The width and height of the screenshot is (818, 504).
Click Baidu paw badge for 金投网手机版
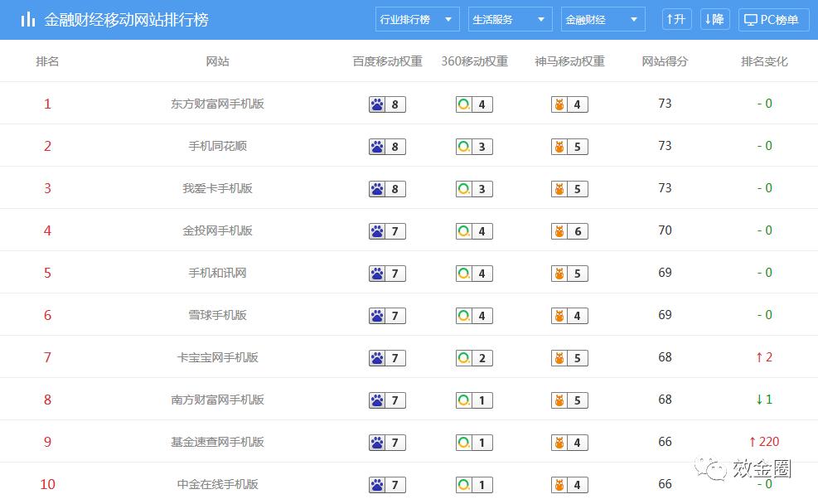387,231
